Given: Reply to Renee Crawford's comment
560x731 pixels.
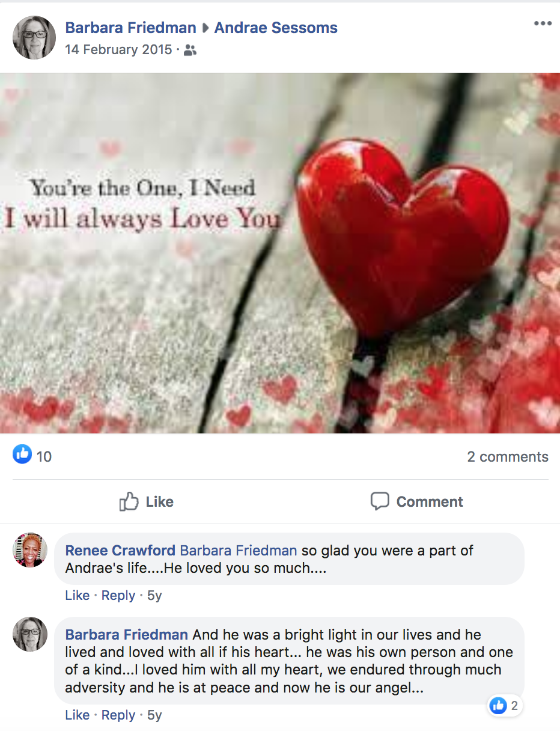Looking at the screenshot, I should (118, 596).
